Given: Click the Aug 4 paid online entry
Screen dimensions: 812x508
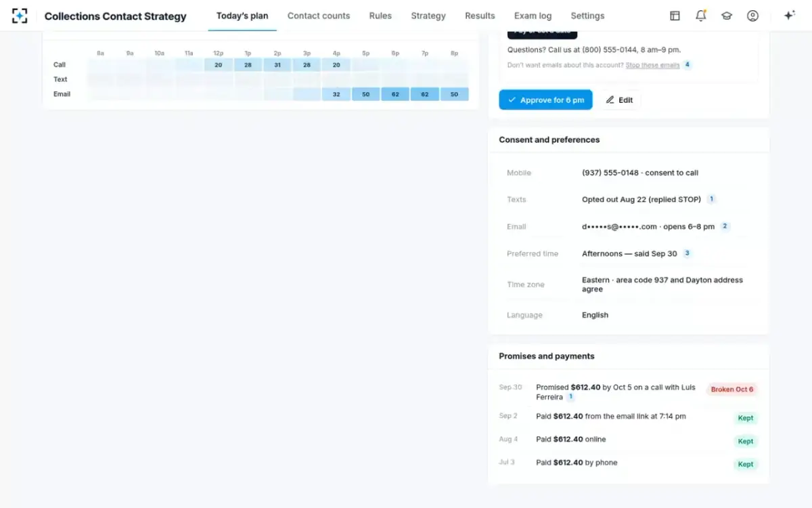Looking at the screenshot, I should [629, 440].
